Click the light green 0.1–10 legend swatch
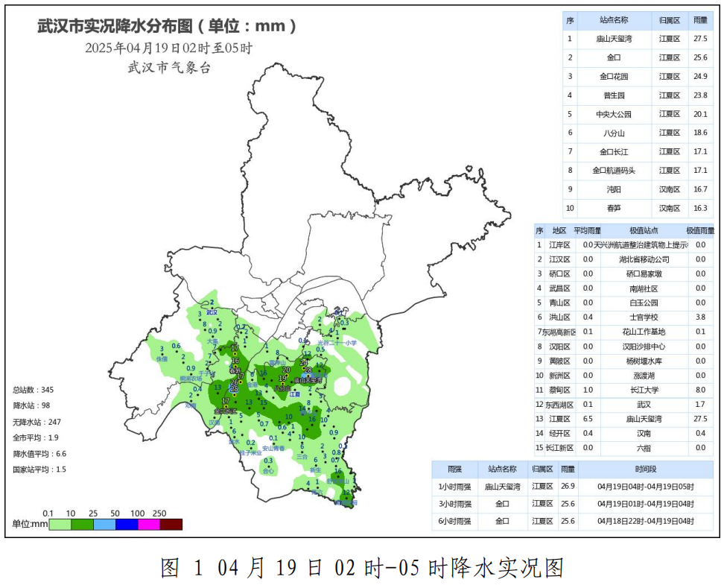Image resolution: width=724 pixels, height=588 pixels. tap(60, 524)
